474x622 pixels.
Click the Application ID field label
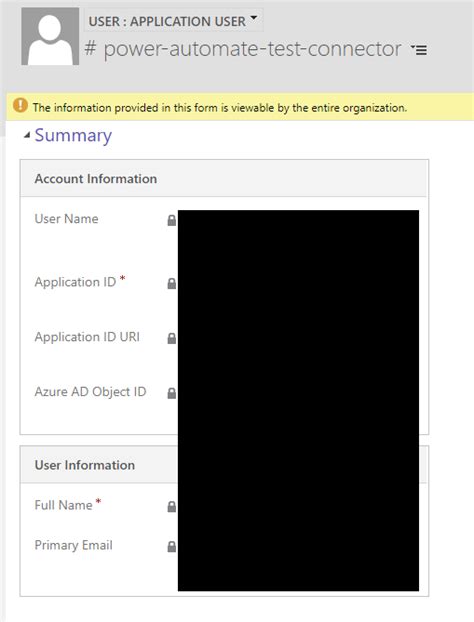click(75, 282)
